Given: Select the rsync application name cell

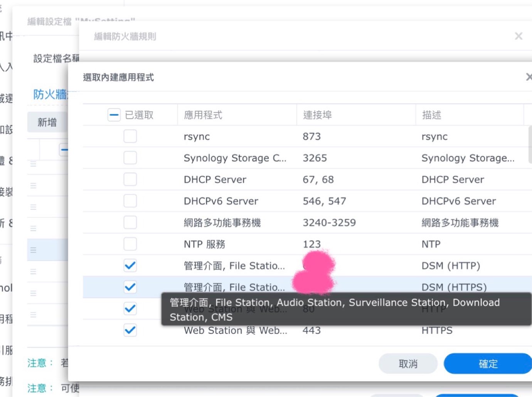Looking at the screenshot, I should pos(197,136).
